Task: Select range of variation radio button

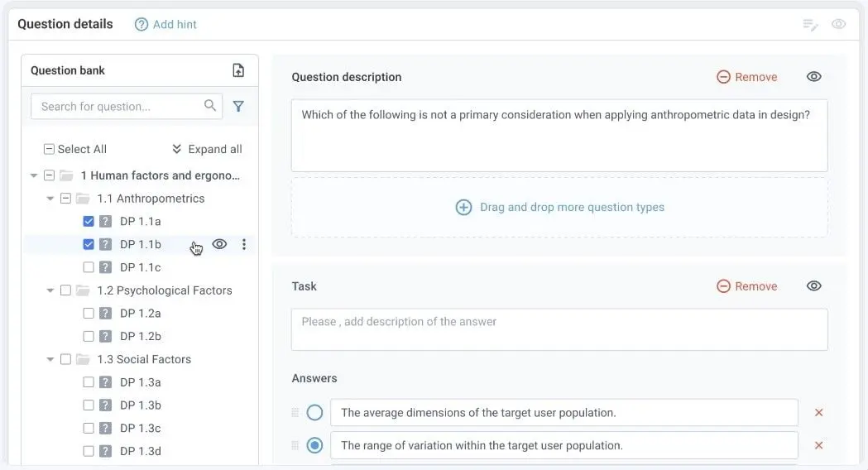Action: (x=314, y=445)
